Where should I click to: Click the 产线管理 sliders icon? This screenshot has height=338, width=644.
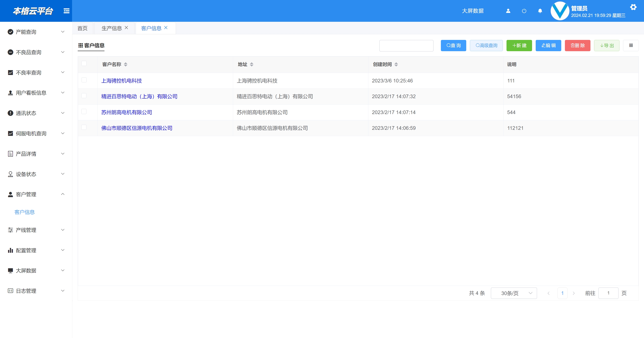(x=10, y=230)
